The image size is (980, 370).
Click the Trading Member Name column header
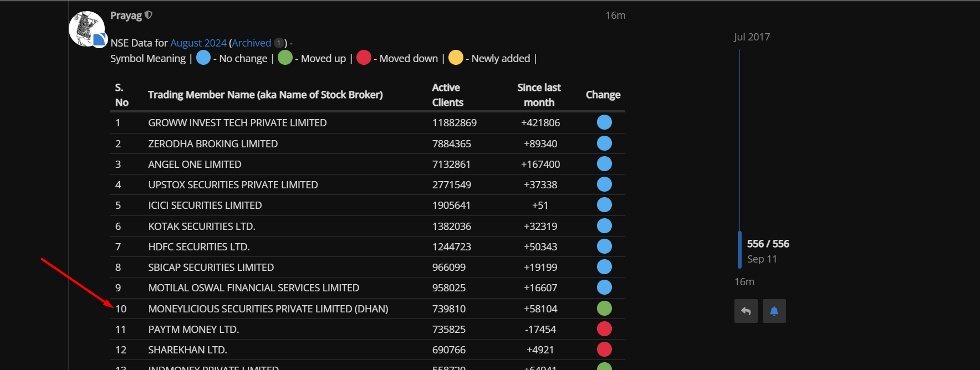pos(266,95)
